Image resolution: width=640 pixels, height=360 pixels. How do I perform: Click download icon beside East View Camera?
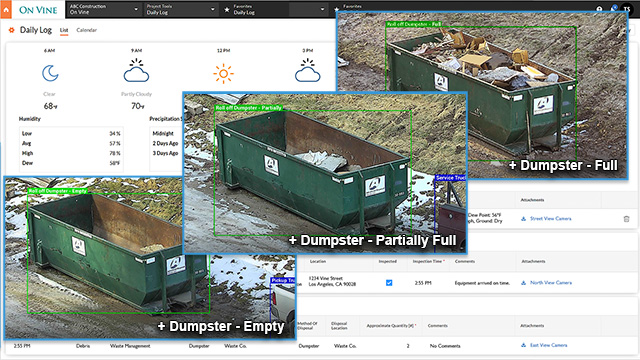[523, 345]
